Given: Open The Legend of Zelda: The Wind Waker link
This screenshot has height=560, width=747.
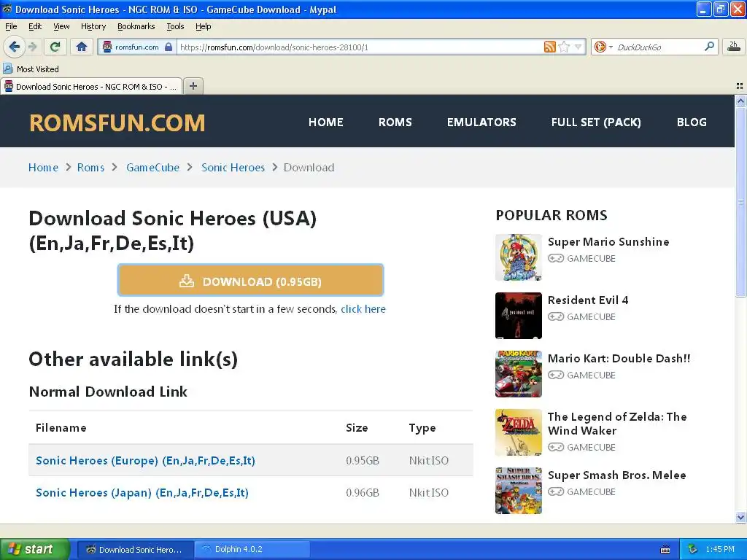Looking at the screenshot, I should pyautogui.click(x=617, y=424).
